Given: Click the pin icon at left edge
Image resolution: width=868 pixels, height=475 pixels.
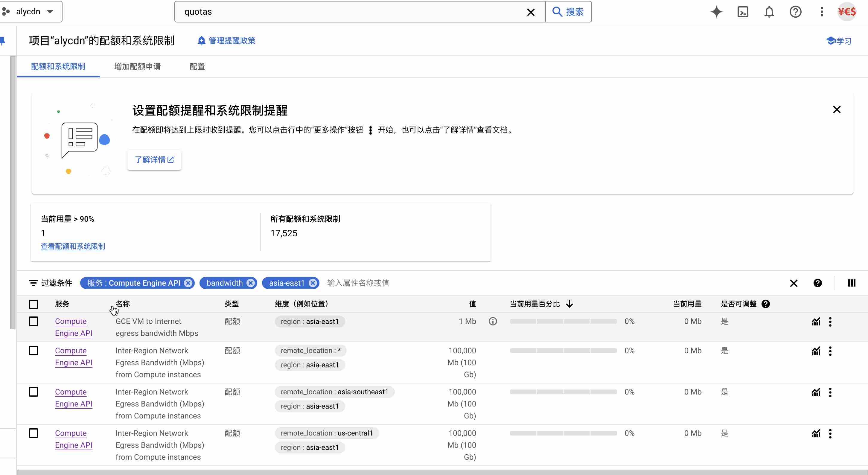Looking at the screenshot, I should [3, 41].
